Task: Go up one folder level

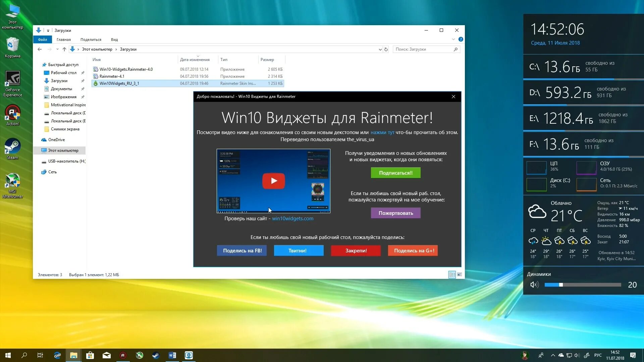Action: pyautogui.click(x=64, y=49)
